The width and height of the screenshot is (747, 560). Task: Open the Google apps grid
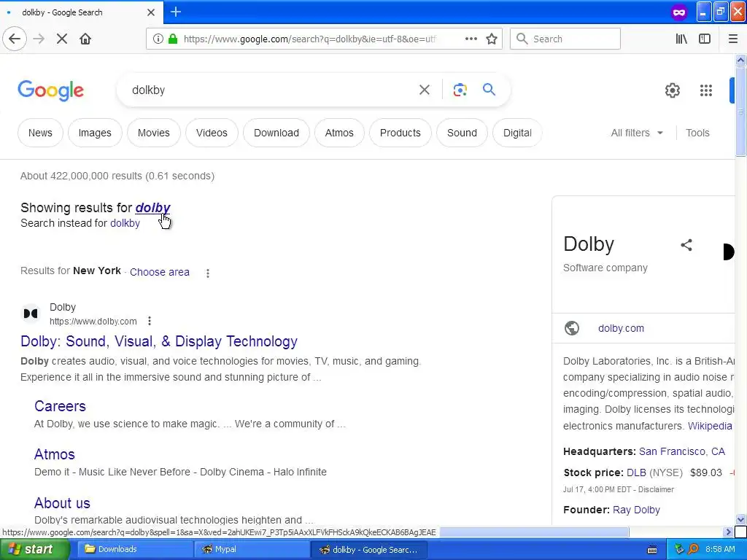tap(706, 90)
